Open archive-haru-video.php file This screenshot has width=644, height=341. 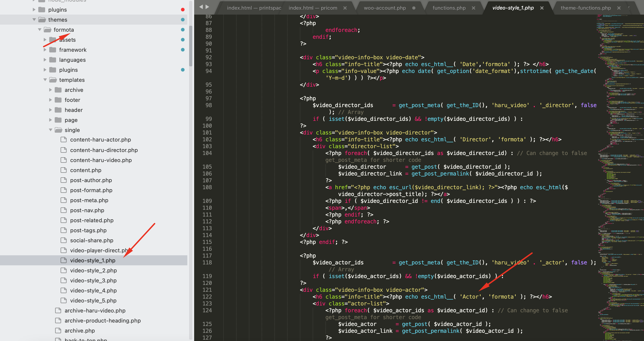tap(95, 310)
